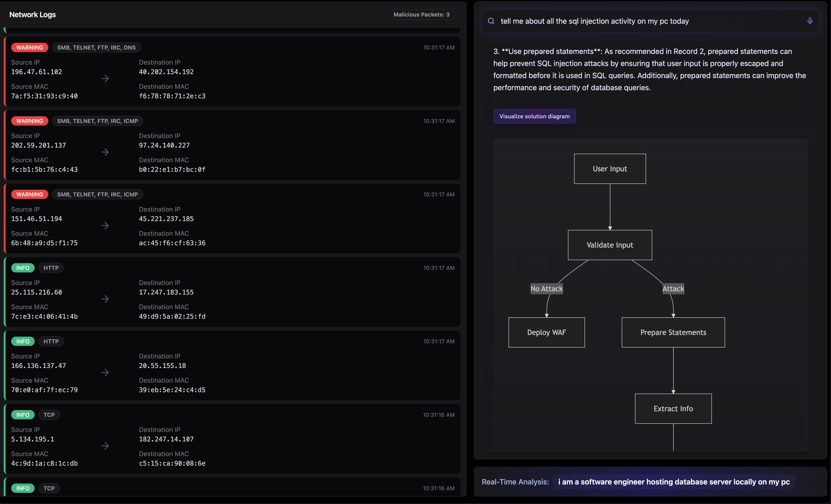Click the Real-Time Analysis context text field
This screenshot has height=504, width=831.
674,482
